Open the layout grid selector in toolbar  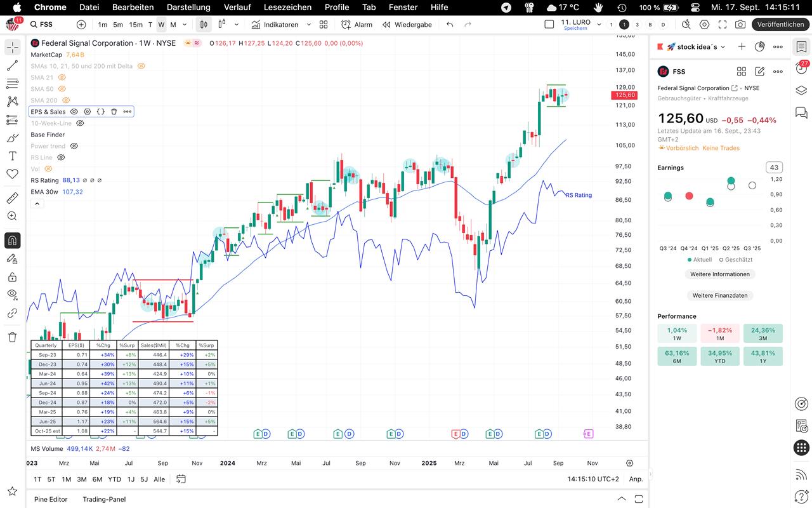click(x=324, y=24)
